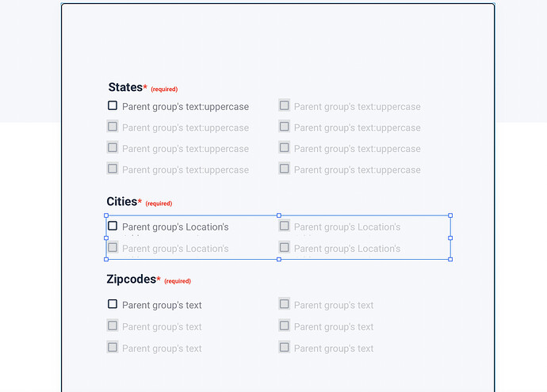
Task: Grab the top-right selection resize handle
Action: [x=450, y=215]
